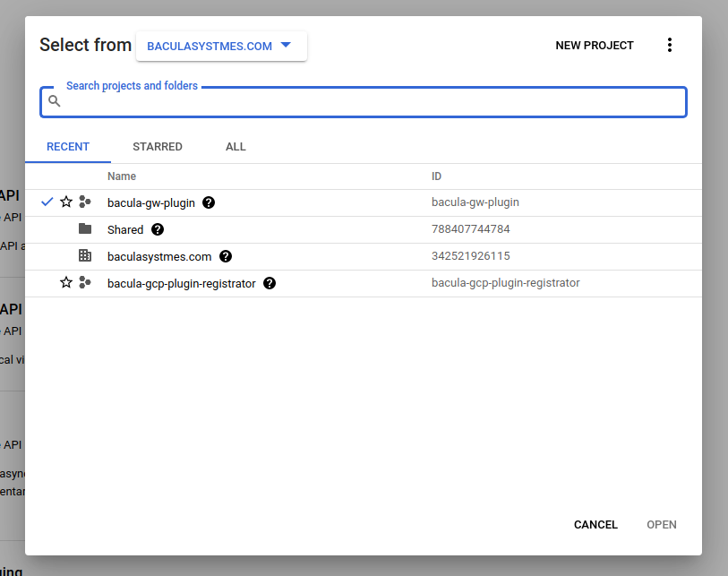This screenshot has height=576, width=728.
Task: Click the ID value 342521926115
Action: [x=471, y=256]
